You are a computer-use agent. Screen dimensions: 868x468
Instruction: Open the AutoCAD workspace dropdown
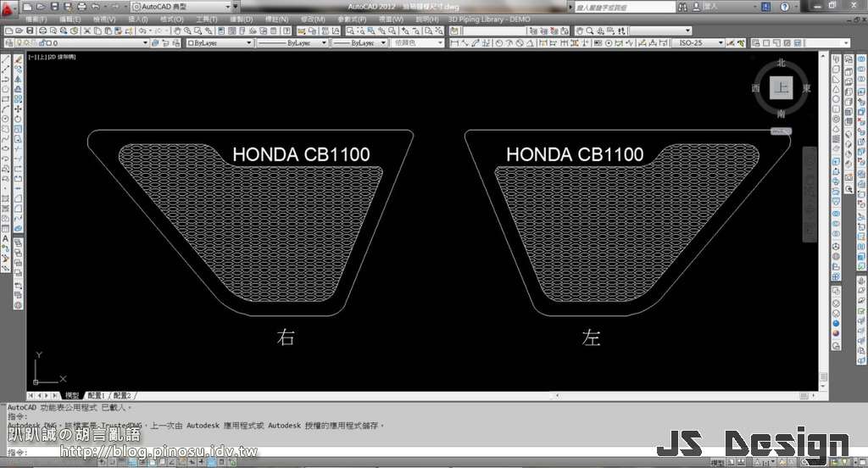tap(181, 7)
